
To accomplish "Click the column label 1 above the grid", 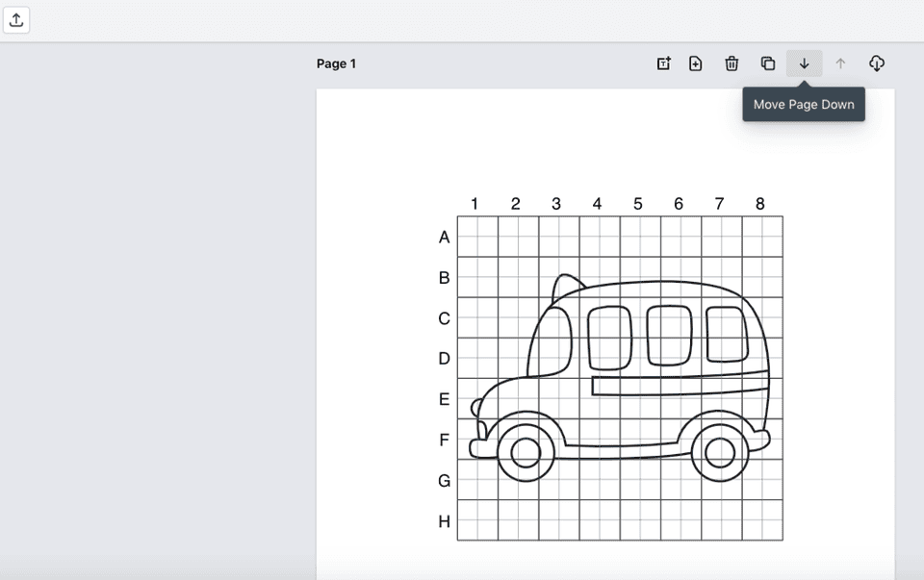I will (x=475, y=204).
